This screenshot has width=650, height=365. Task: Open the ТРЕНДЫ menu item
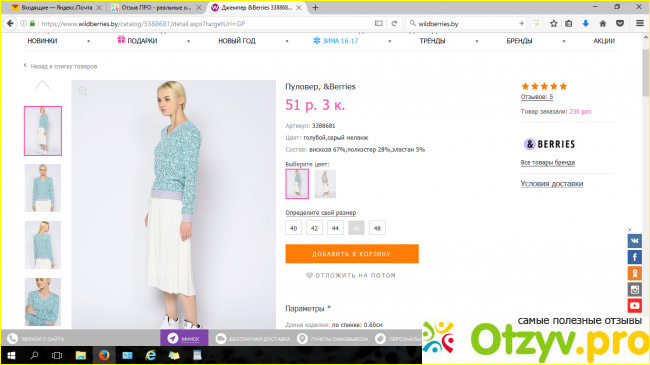coord(432,41)
